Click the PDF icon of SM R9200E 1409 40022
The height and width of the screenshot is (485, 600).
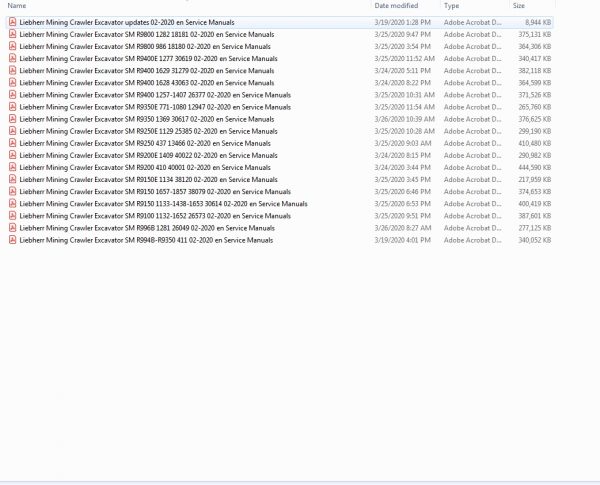[x=13, y=155]
